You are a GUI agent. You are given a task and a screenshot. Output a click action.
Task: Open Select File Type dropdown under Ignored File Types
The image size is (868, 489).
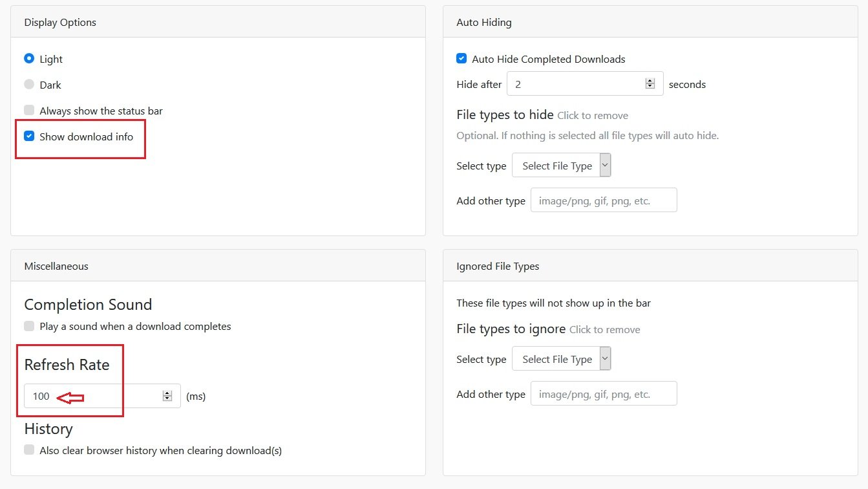pos(561,359)
